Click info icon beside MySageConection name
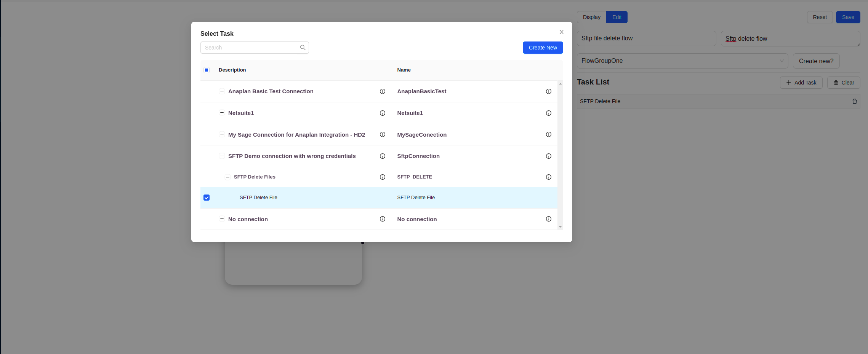This screenshot has width=868, height=354. coord(549,134)
